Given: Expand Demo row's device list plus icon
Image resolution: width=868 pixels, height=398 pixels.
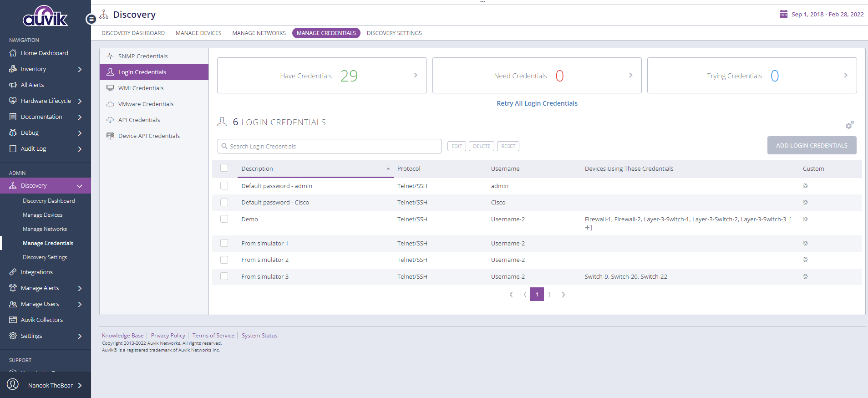Looking at the screenshot, I should point(588,227).
